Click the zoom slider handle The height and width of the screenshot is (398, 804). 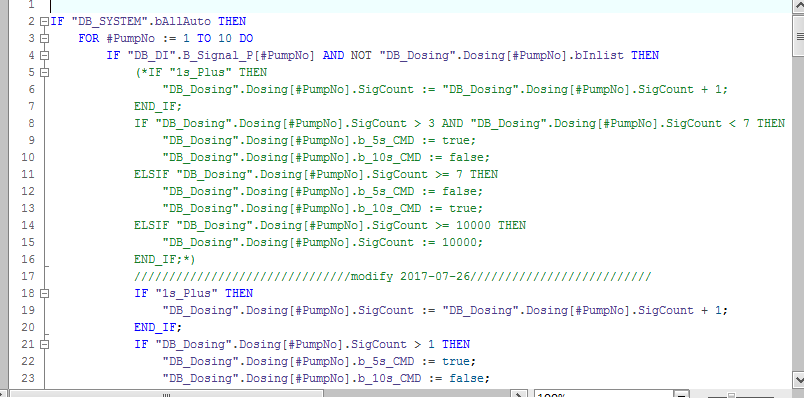(x=731, y=395)
